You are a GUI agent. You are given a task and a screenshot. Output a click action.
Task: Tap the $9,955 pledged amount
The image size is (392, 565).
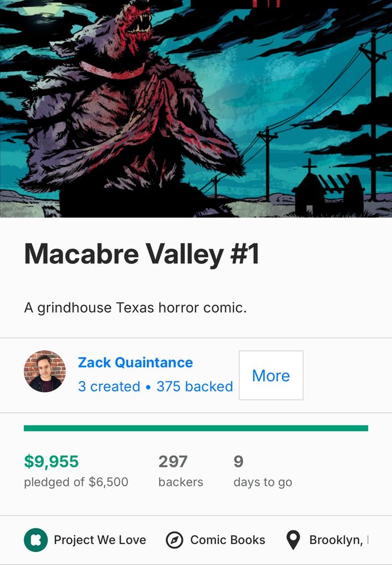coord(51,462)
